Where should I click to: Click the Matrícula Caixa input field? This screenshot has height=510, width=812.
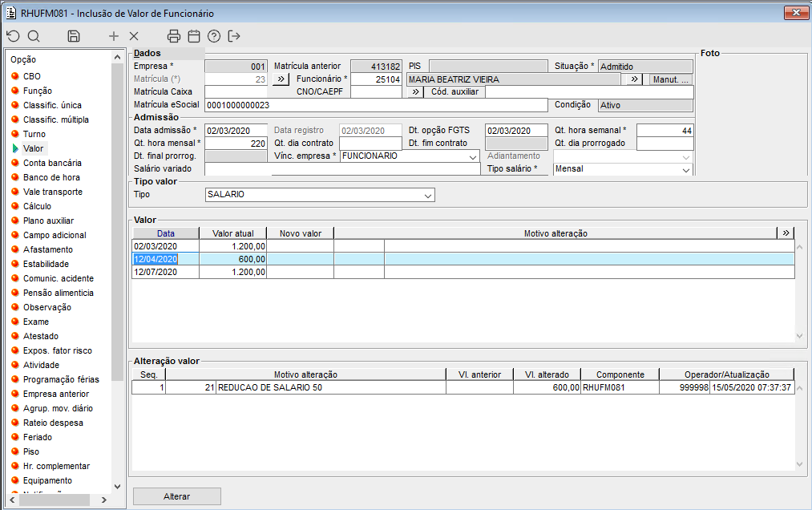[x=237, y=92]
